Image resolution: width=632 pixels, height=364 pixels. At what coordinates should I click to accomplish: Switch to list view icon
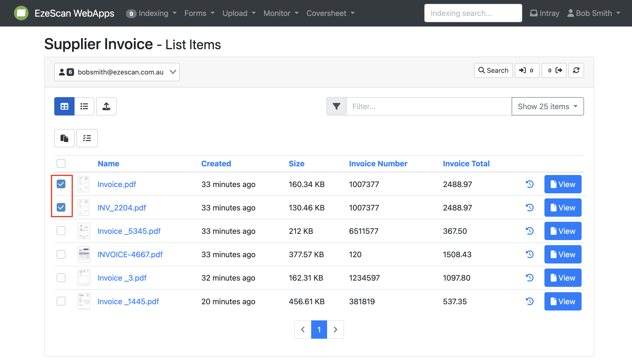point(84,106)
